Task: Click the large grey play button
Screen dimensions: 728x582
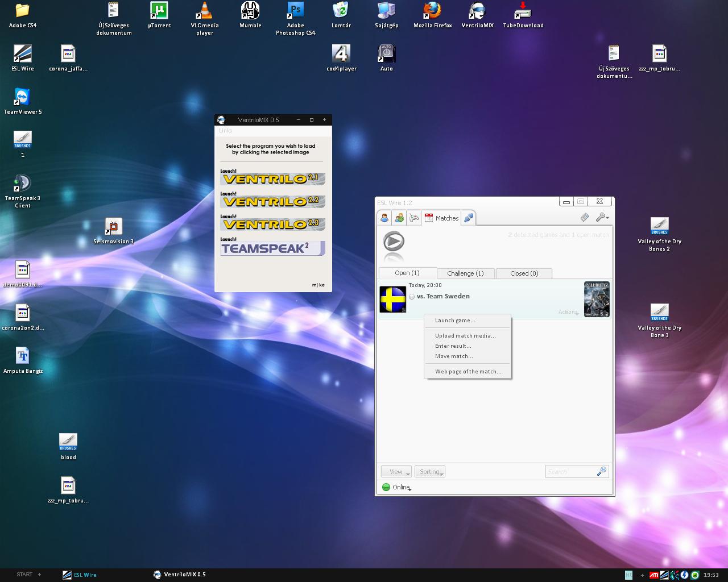Action: pos(394,242)
